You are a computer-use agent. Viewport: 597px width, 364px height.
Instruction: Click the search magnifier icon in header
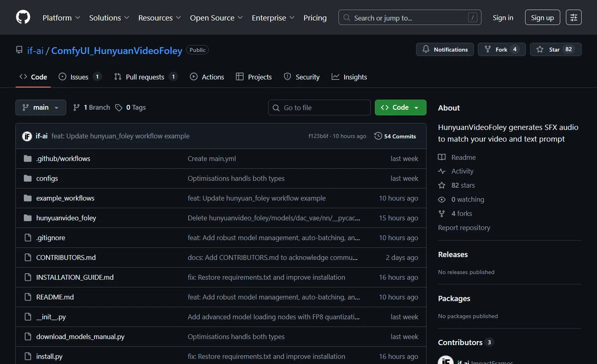click(347, 18)
